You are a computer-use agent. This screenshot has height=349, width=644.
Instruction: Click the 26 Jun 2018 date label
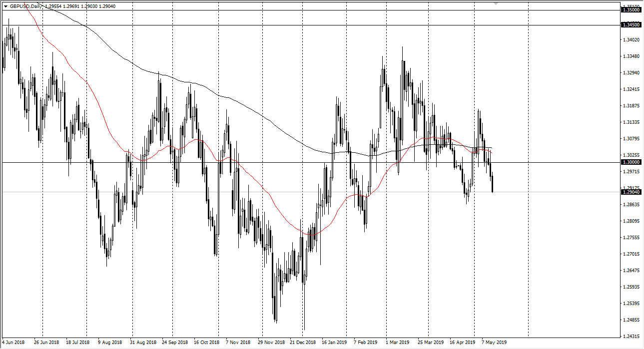pyautogui.click(x=45, y=343)
